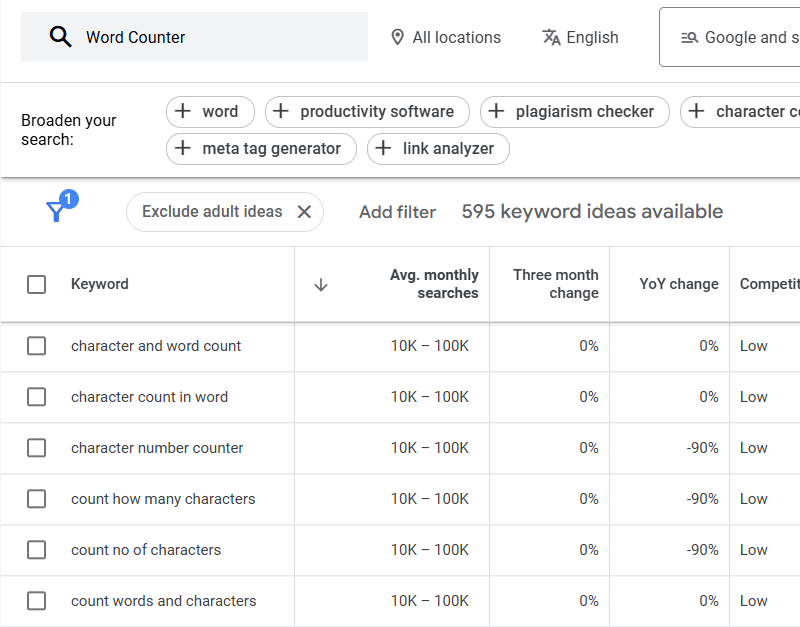The width and height of the screenshot is (800, 627).
Task: Click the location pin icon
Action: coord(397,37)
